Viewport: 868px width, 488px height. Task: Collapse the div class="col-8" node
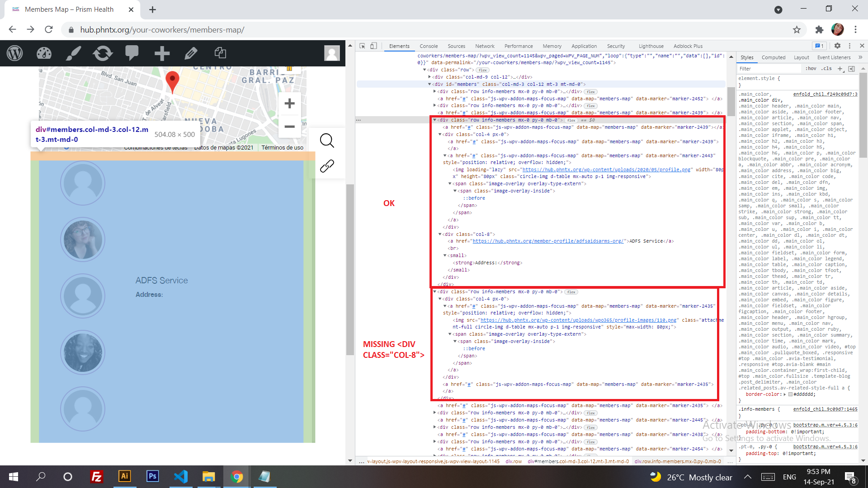click(440, 235)
